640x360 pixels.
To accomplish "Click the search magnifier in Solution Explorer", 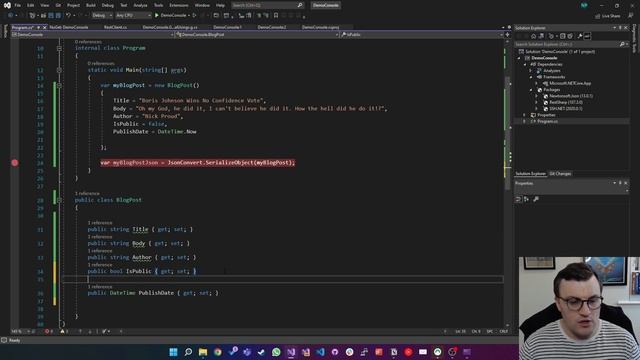I will coord(622,44).
